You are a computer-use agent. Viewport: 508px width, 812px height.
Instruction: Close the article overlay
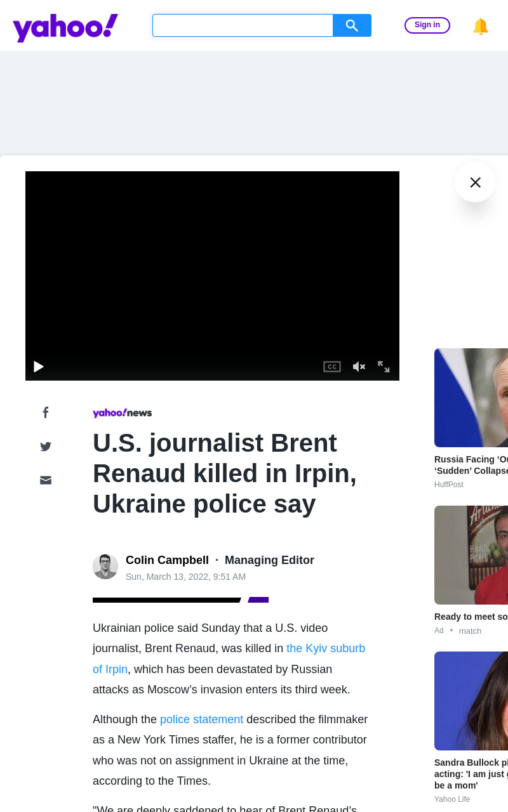pyautogui.click(x=475, y=182)
